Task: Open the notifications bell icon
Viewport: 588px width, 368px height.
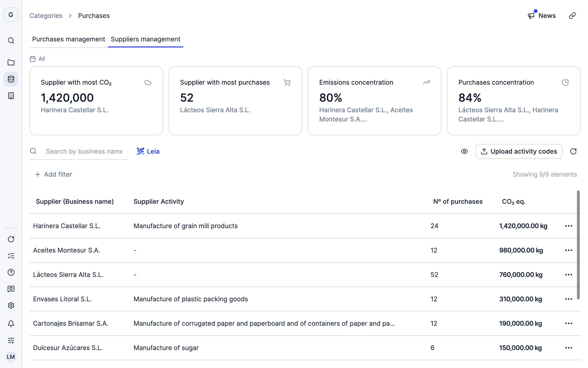Action: coord(11,324)
